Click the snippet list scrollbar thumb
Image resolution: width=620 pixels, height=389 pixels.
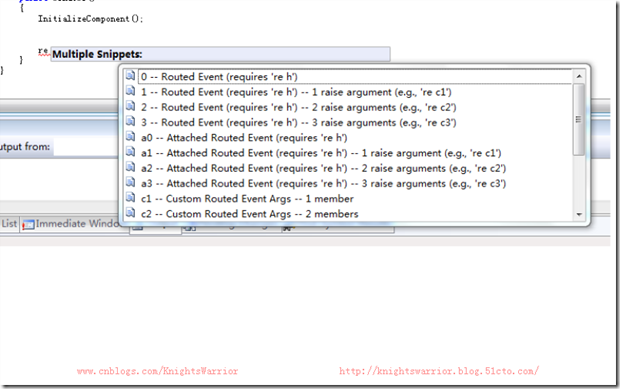click(579, 119)
